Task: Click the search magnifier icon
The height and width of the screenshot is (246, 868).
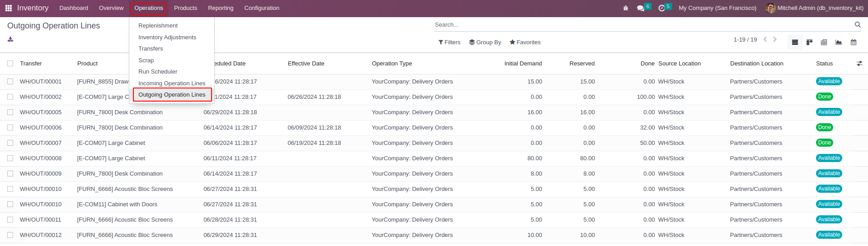Action: point(858,25)
